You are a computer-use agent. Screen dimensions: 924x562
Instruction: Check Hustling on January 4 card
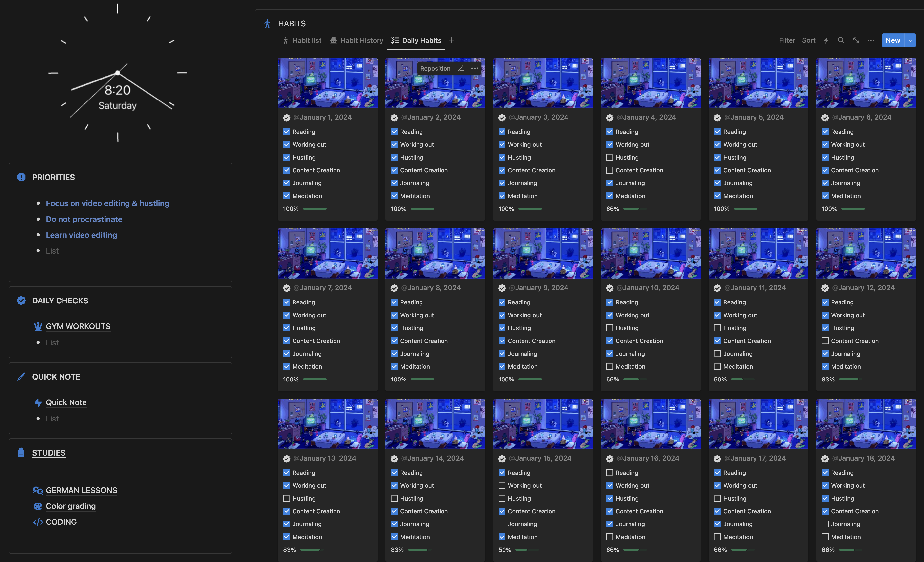tap(610, 158)
